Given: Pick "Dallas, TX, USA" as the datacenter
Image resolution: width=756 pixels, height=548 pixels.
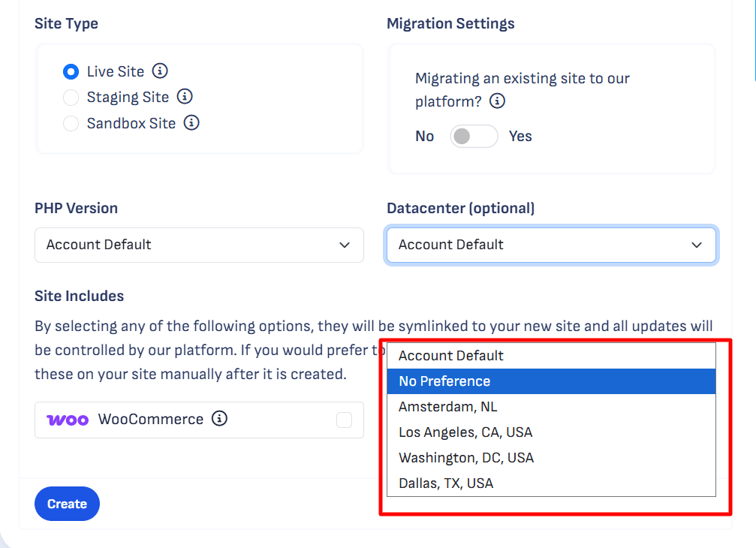Looking at the screenshot, I should click(445, 483).
